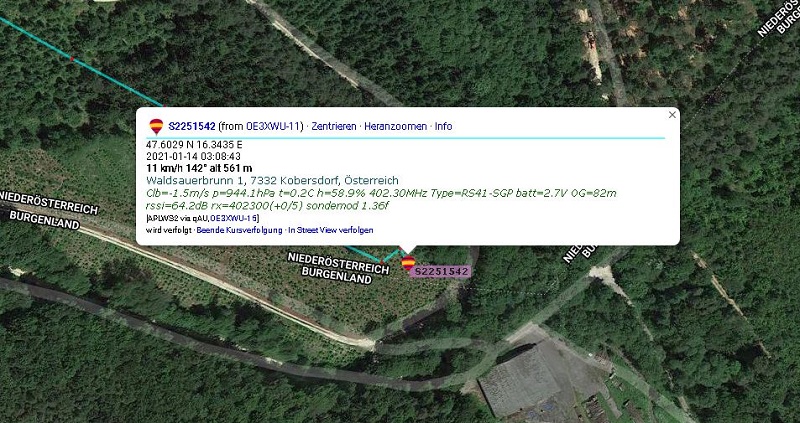Open the S2251542 callsign link in popup
800x423 pixels.
pos(192,126)
